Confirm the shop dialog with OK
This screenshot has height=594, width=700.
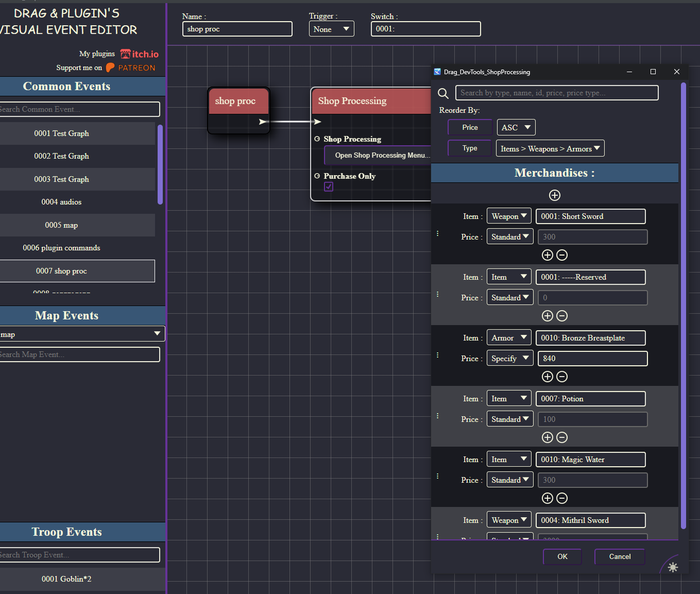pyautogui.click(x=562, y=557)
